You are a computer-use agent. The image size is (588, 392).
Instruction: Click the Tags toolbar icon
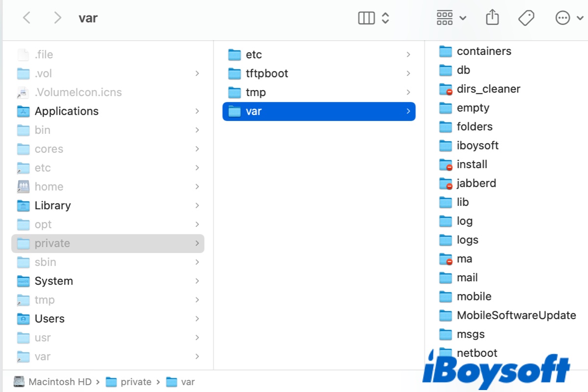(x=526, y=18)
